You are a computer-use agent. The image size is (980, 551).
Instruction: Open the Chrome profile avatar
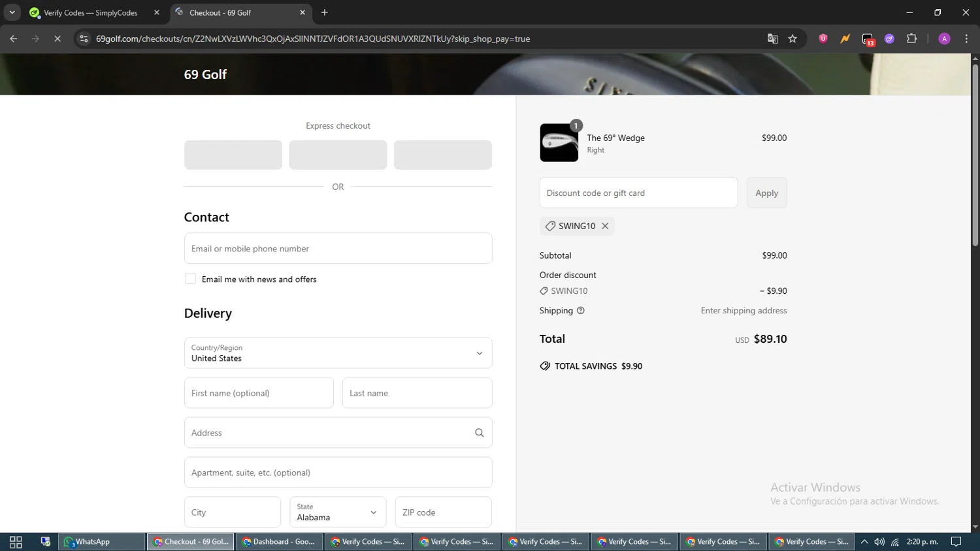tap(944, 39)
